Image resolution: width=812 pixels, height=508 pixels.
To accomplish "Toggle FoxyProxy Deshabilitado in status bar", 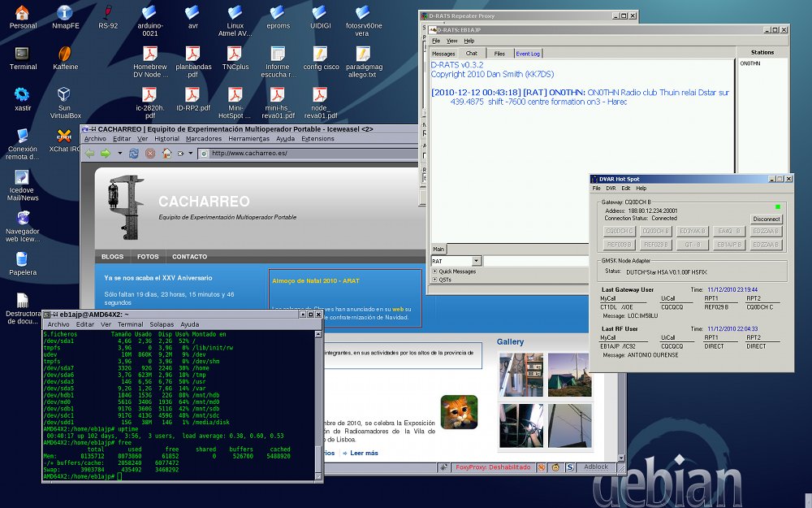I will tap(492, 467).
